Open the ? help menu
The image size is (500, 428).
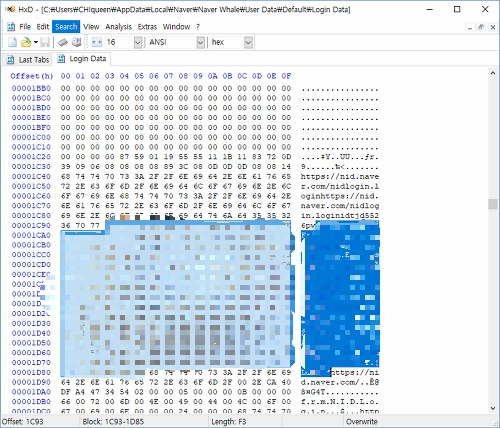198,27
